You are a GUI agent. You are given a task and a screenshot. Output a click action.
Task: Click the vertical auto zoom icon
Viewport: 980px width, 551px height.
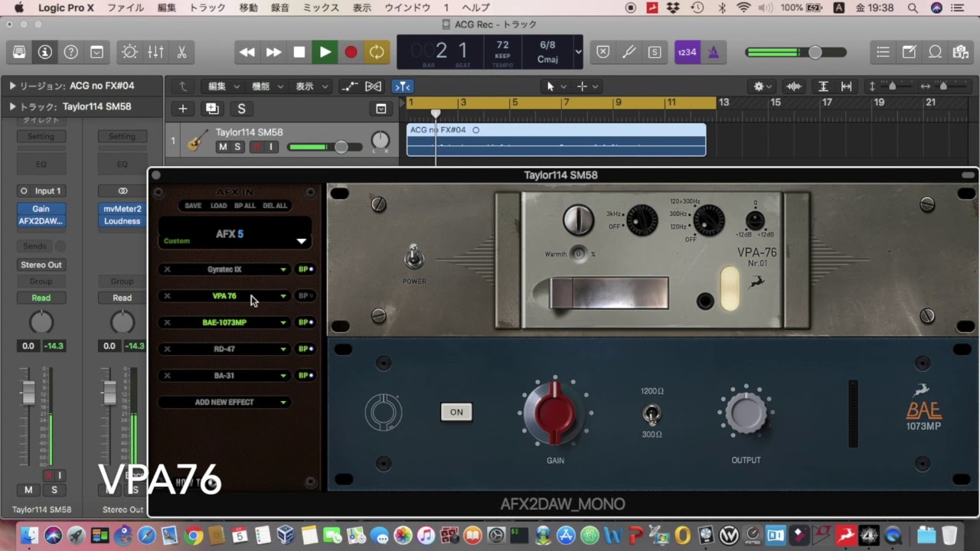point(823,86)
